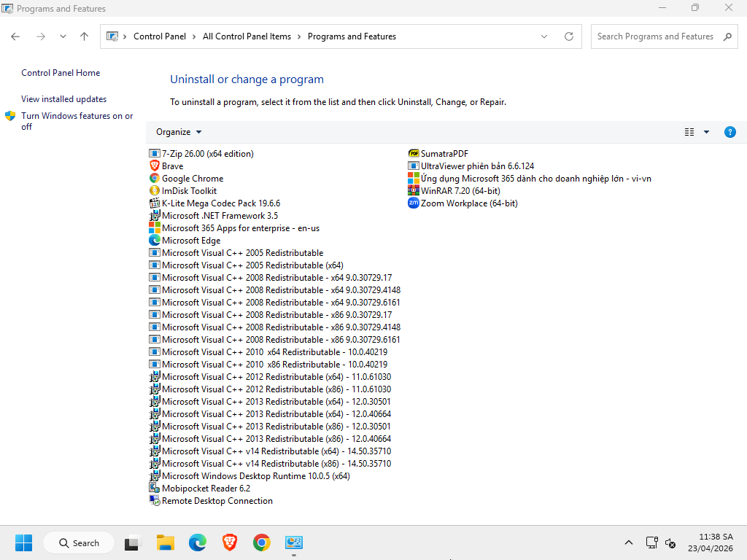The image size is (747, 560).
Task: Expand the address bar history dropdown
Action: [544, 36]
